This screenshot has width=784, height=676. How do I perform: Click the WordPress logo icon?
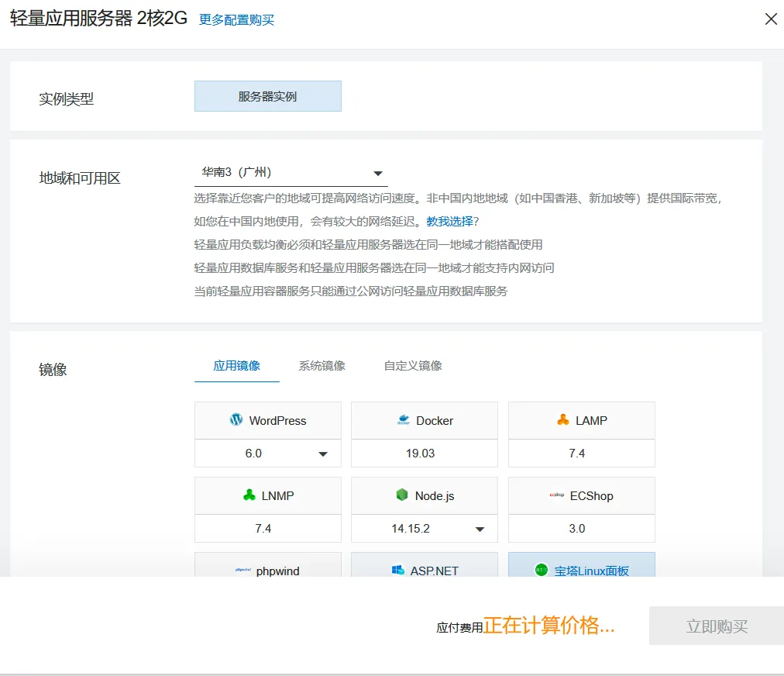(236, 420)
